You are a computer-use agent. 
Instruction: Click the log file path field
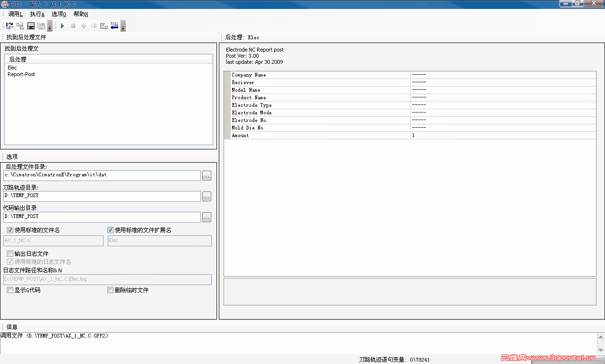point(107,279)
